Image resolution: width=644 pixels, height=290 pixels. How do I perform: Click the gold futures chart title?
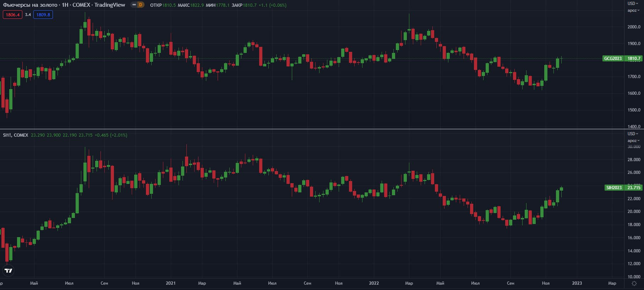64,5
